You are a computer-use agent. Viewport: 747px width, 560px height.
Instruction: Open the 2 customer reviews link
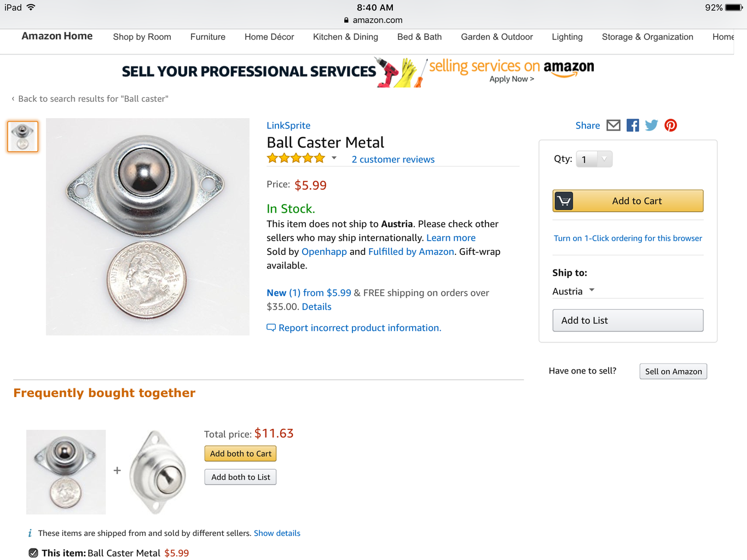coord(393,159)
